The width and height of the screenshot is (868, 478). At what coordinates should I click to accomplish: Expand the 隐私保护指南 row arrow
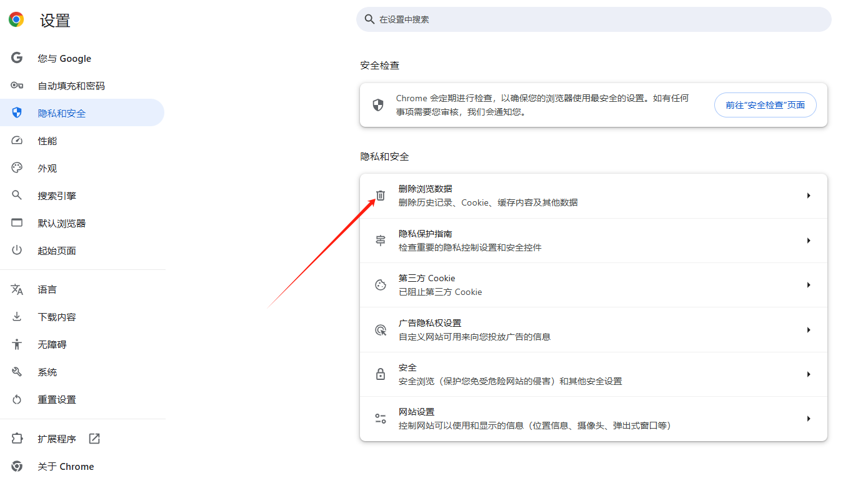(x=809, y=241)
